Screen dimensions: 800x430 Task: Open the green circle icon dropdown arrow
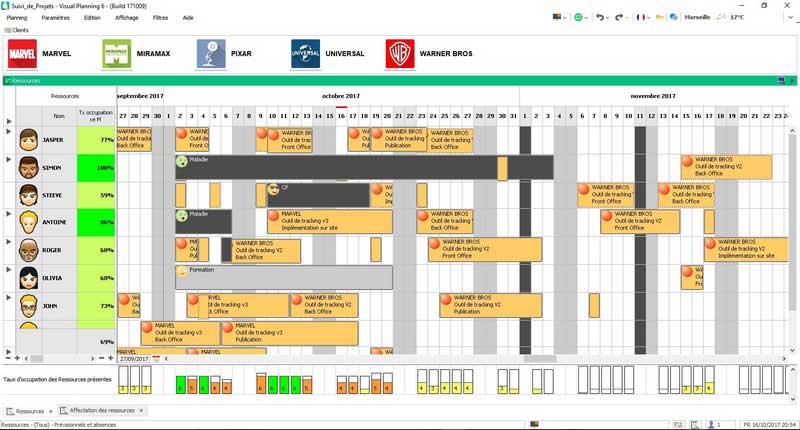pyautogui.click(x=586, y=18)
